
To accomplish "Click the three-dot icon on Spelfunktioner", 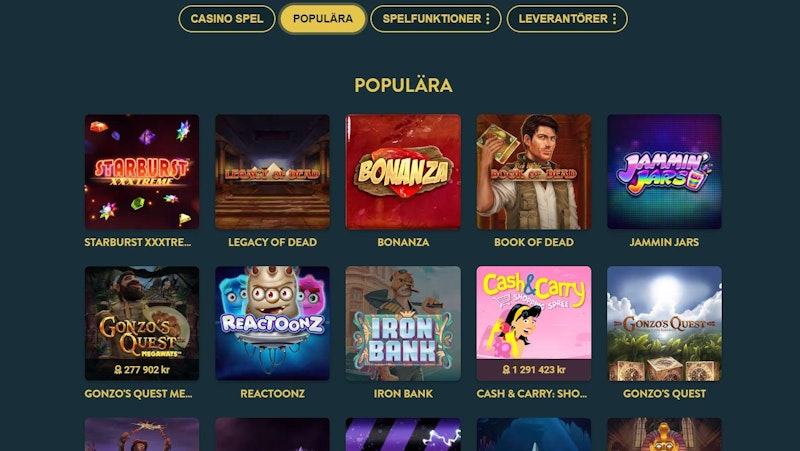I will tap(488, 19).
